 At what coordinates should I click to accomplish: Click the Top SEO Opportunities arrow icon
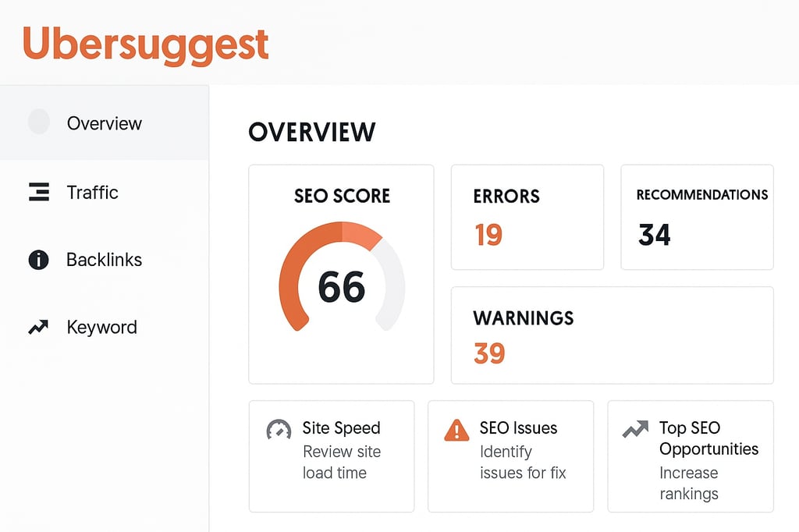click(x=635, y=429)
